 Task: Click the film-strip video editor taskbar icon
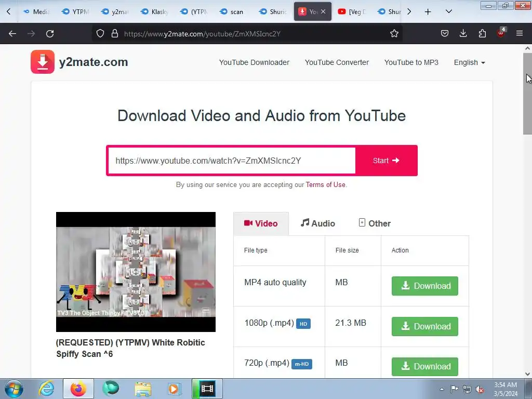tap(207, 389)
